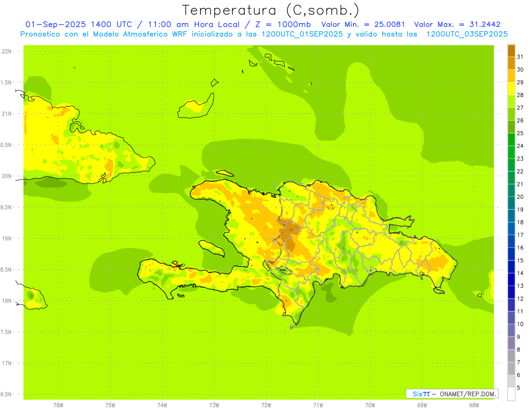Click the color scale value '20'

tap(520, 197)
